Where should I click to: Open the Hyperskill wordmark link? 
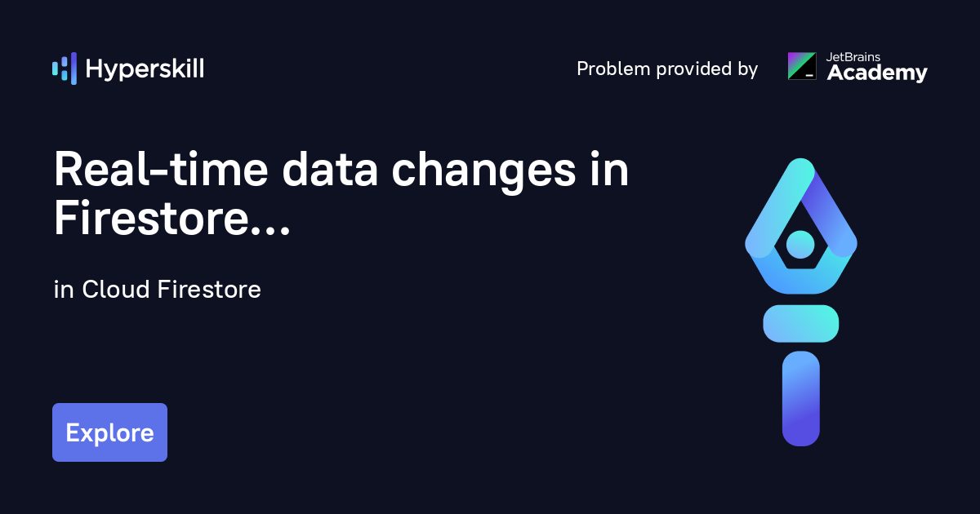click(145, 69)
